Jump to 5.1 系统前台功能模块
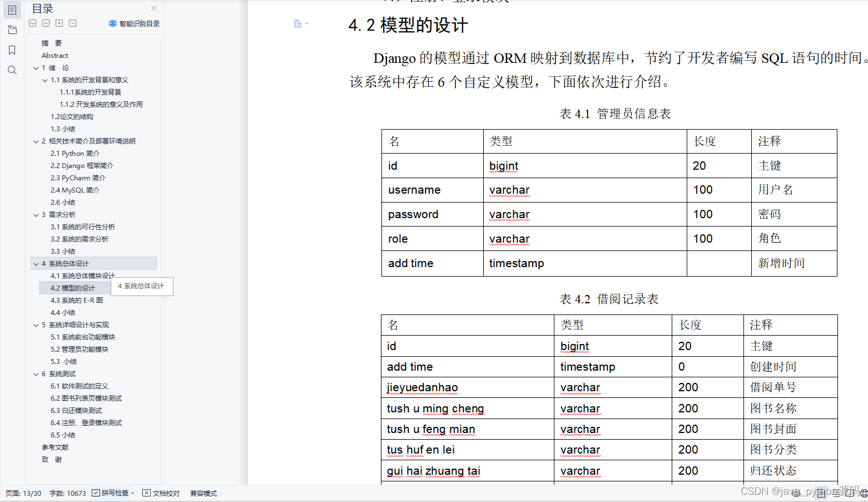This screenshot has width=868, height=502. (83, 337)
